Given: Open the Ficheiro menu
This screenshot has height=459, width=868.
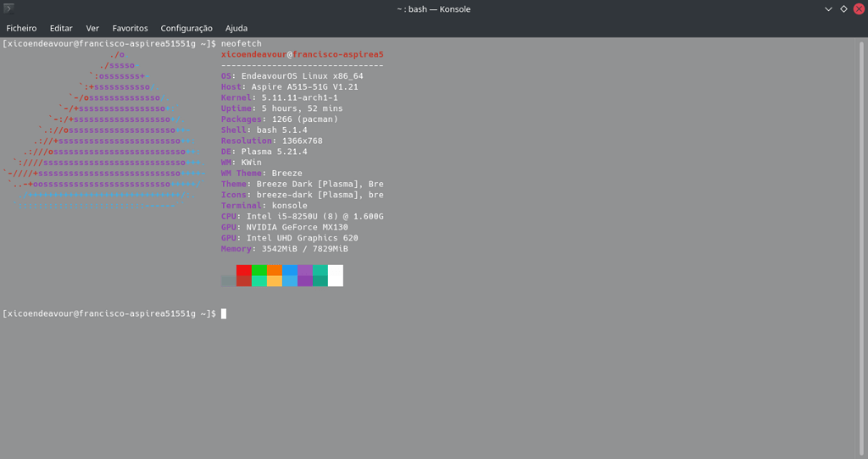Looking at the screenshot, I should [21, 28].
